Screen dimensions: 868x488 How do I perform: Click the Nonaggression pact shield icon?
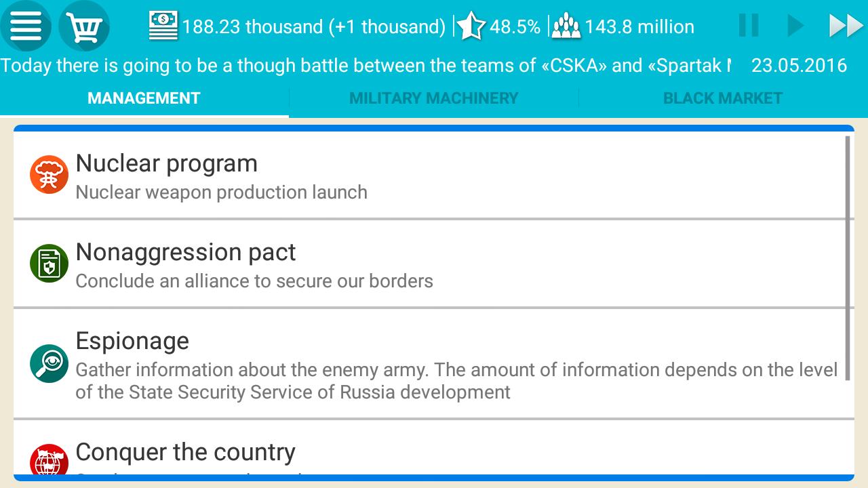coord(48,263)
